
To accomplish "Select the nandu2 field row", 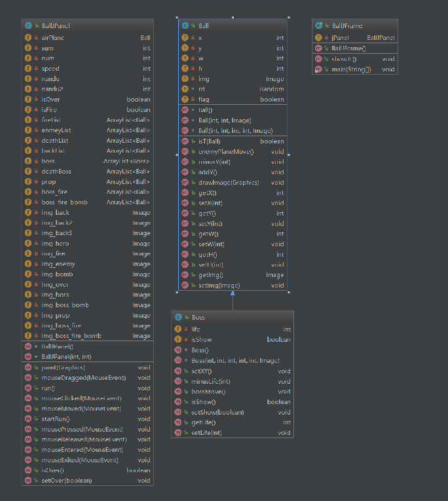I will pyautogui.click(x=87, y=89).
